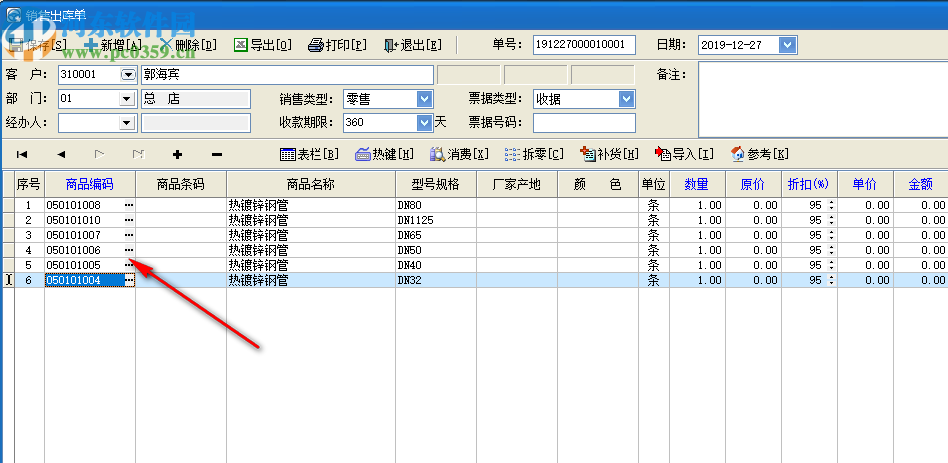948x463 pixels.
Task: Adjust discount stepper in DN80 row
Action: (832, 206)
